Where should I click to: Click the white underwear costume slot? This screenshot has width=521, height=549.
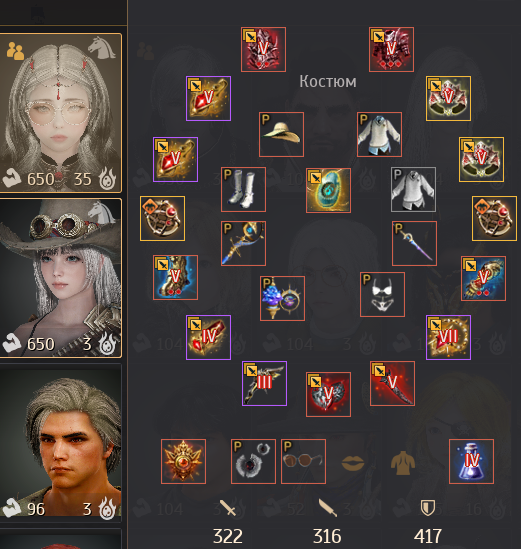pos(382,294)
